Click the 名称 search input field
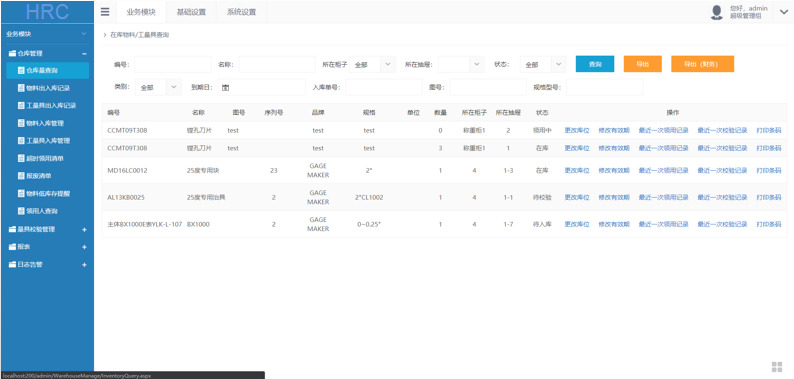794x379 pixels. (277, 64)
